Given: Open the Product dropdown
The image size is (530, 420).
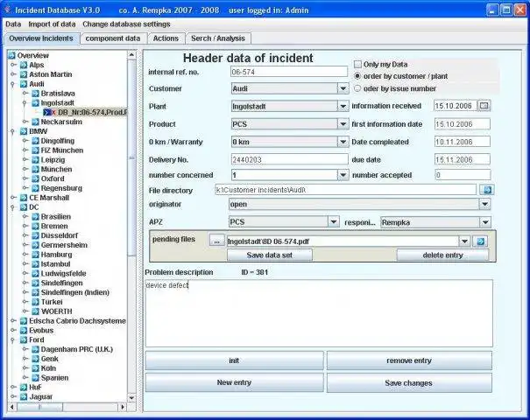Looking at the screenshot, I should [x=343, y=124].
